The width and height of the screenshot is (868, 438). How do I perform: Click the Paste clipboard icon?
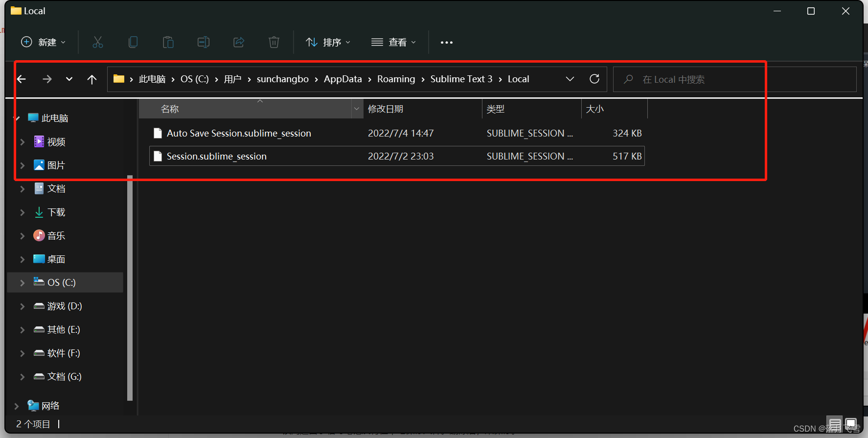pos(168,42)
